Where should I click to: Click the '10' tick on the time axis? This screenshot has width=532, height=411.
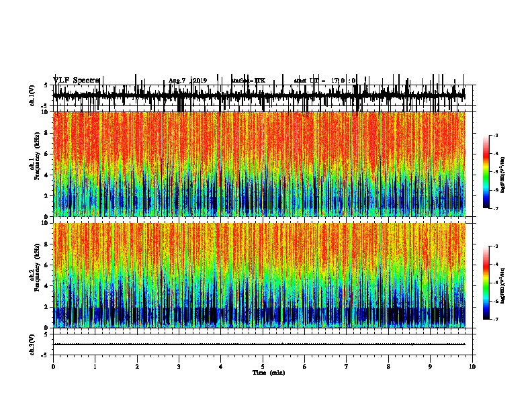(x=472, y=367)
